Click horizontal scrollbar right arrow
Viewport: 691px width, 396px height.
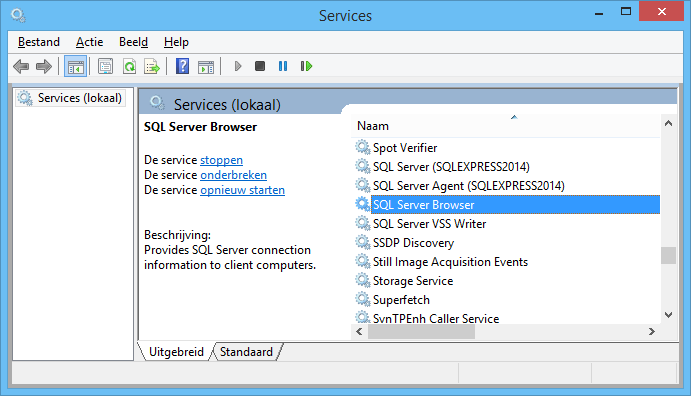click(652, 332)
